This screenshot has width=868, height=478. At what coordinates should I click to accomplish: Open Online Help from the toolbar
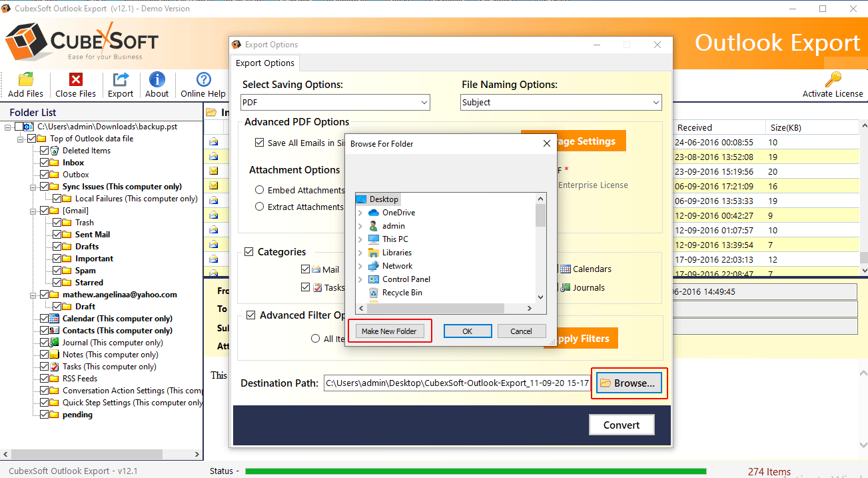point(204,79)
